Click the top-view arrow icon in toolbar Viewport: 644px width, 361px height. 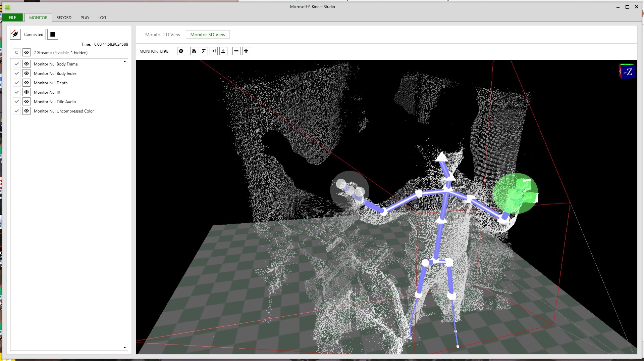(x=204, y=51)
